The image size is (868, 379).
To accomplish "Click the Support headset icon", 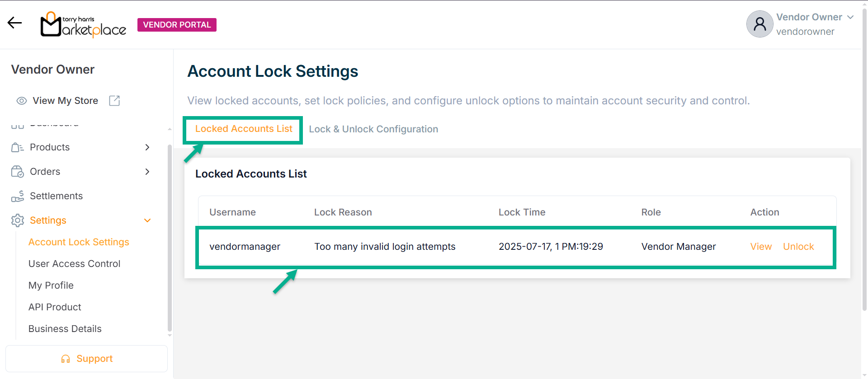I will pyautogui.click(x=66, y=359).
